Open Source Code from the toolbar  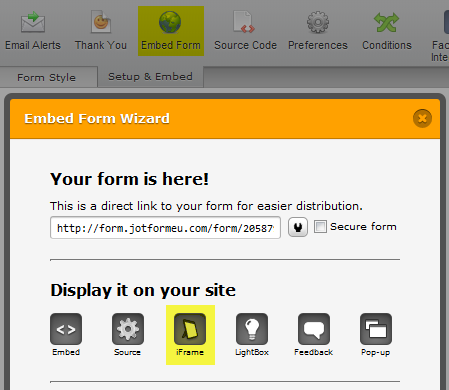coord(245,31)
